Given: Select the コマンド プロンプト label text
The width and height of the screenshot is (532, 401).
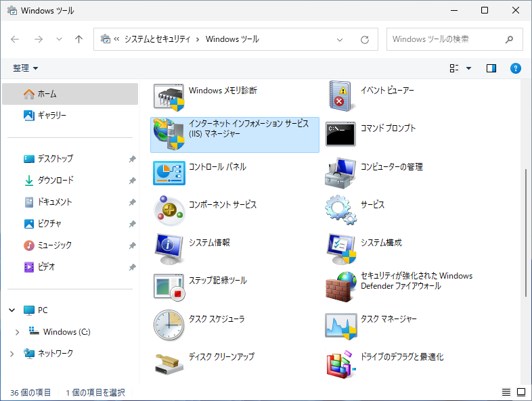Looking at the screenshot, I should point(388,128).
